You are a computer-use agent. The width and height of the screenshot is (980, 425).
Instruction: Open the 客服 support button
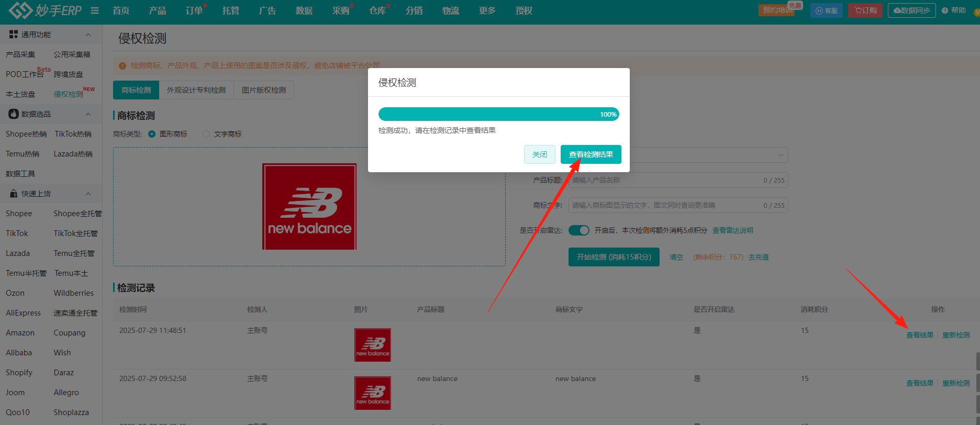pos(827,10)
